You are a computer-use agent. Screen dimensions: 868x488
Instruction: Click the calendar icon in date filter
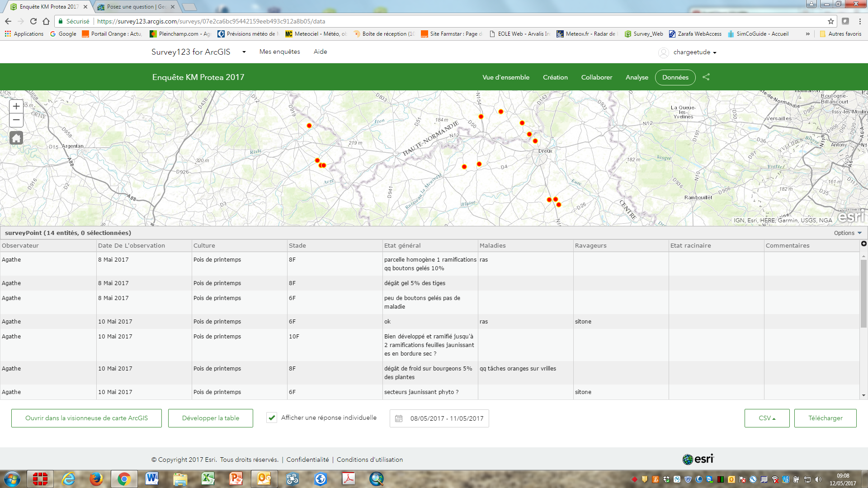click(x=399, y=418)
